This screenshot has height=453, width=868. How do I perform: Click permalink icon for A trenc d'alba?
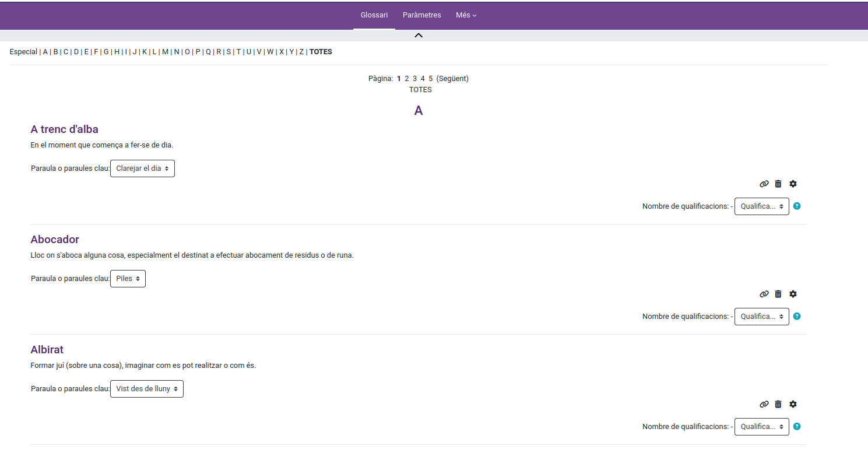tap(764, 184)
